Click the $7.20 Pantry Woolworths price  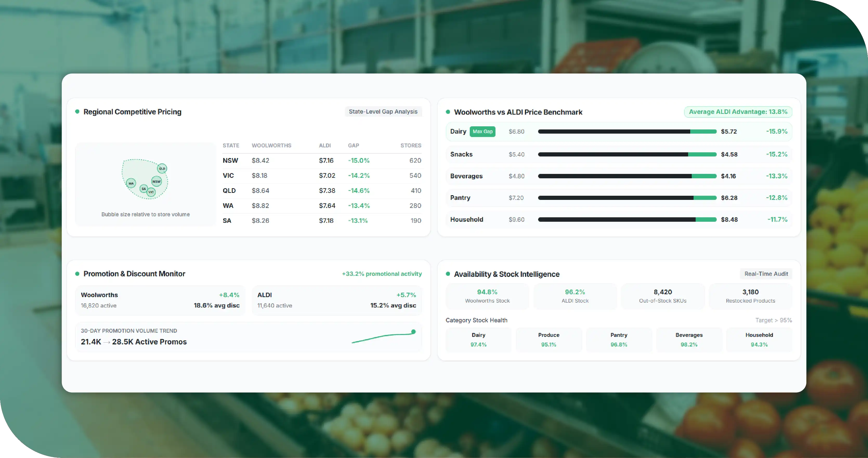click(516, 198)
